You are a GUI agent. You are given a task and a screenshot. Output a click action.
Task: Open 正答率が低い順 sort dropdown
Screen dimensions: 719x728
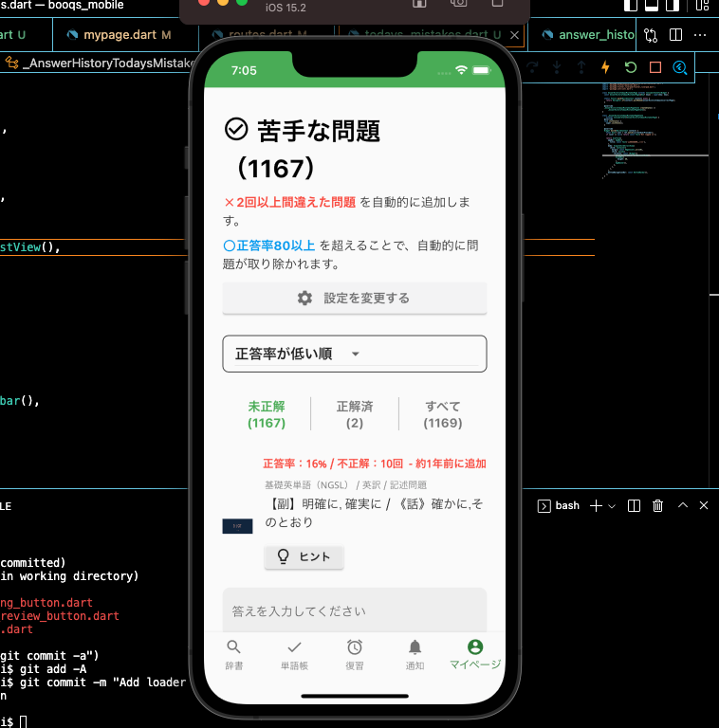(355, 354)
